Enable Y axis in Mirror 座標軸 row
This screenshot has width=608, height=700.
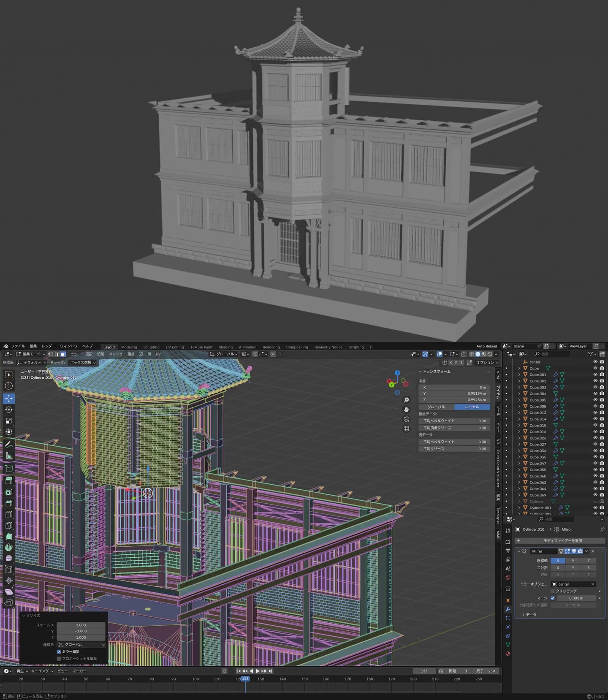pos(573,561)
